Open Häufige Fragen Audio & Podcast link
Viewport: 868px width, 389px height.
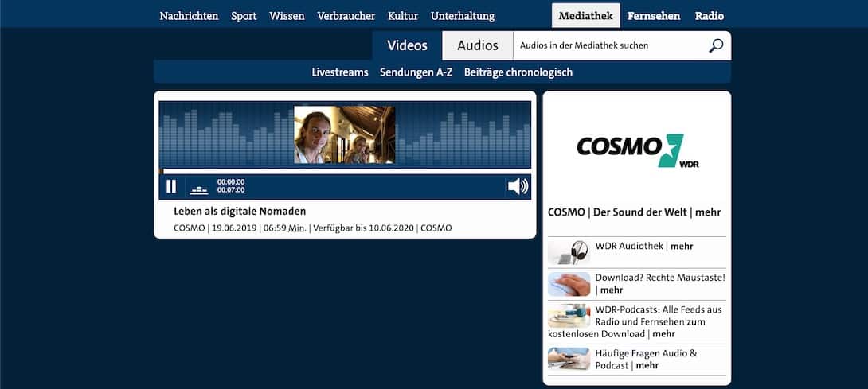[646, 359]
